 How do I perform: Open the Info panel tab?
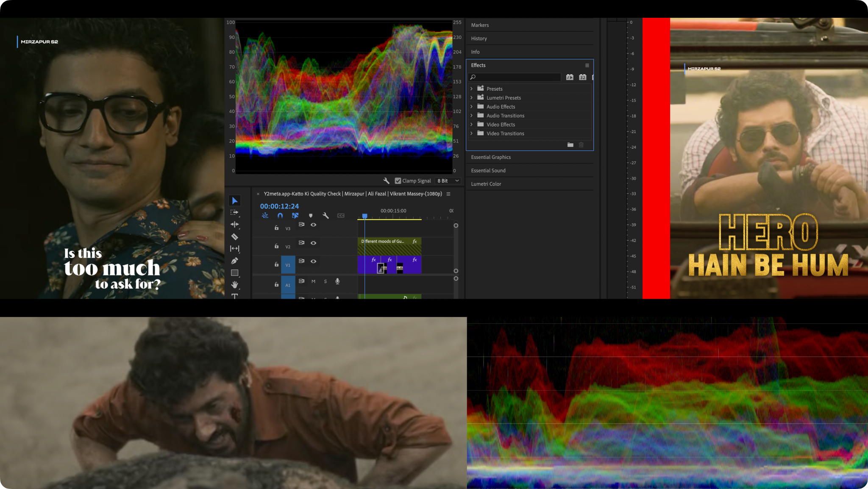[475, 52]
